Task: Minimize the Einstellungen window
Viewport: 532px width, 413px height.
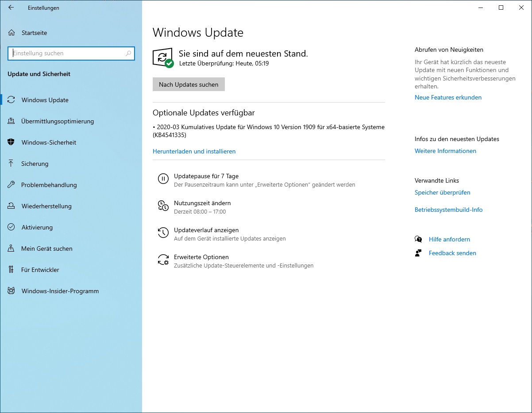Action: click(481, 8)
